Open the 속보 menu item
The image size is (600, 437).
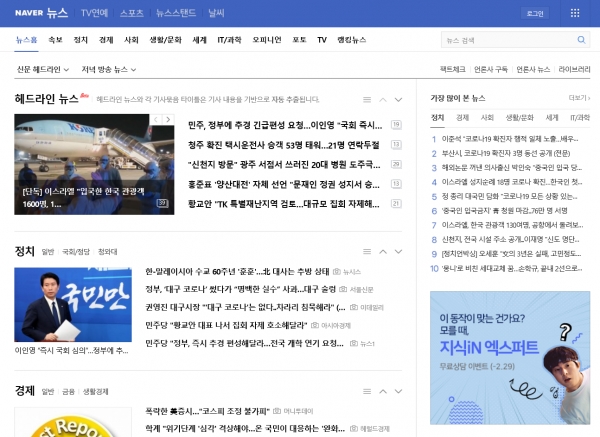click(x=55, y=39)
